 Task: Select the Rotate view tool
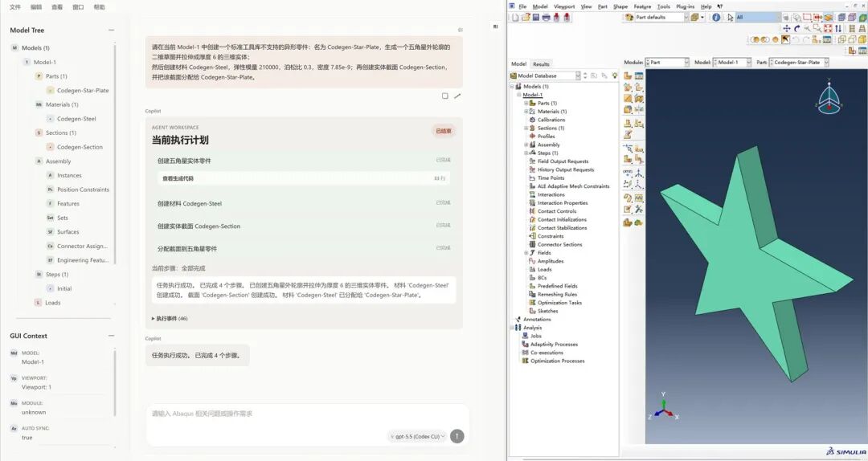click(797, 29)
